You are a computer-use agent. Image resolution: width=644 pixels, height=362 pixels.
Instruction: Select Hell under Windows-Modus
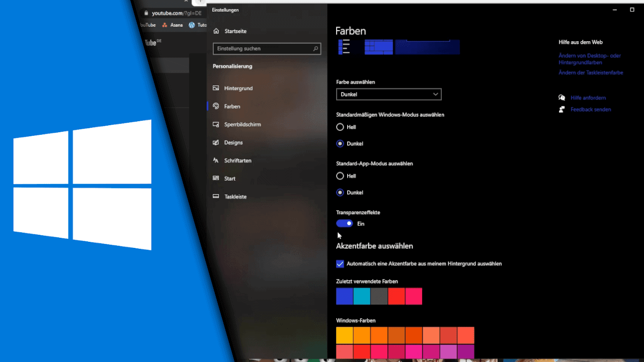pos(340,127)
